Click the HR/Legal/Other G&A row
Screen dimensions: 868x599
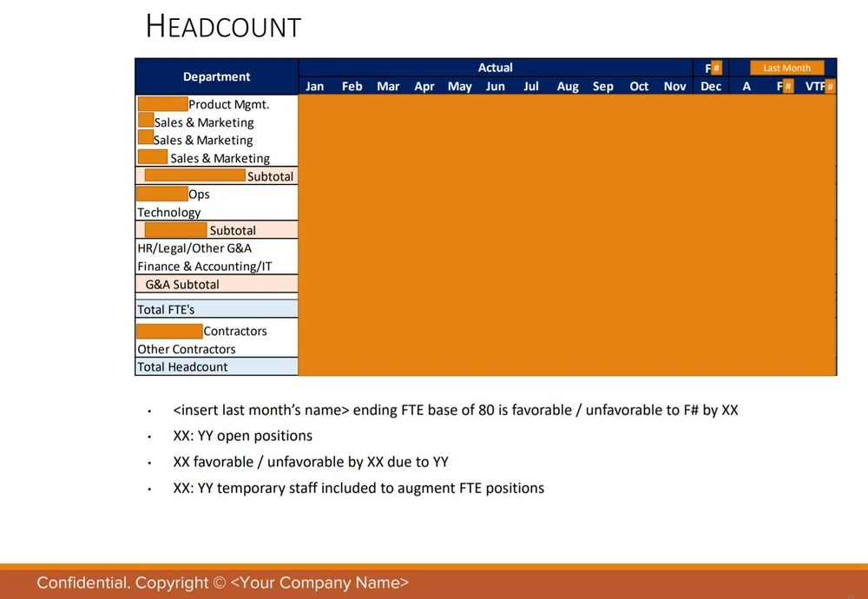point(216,248)
